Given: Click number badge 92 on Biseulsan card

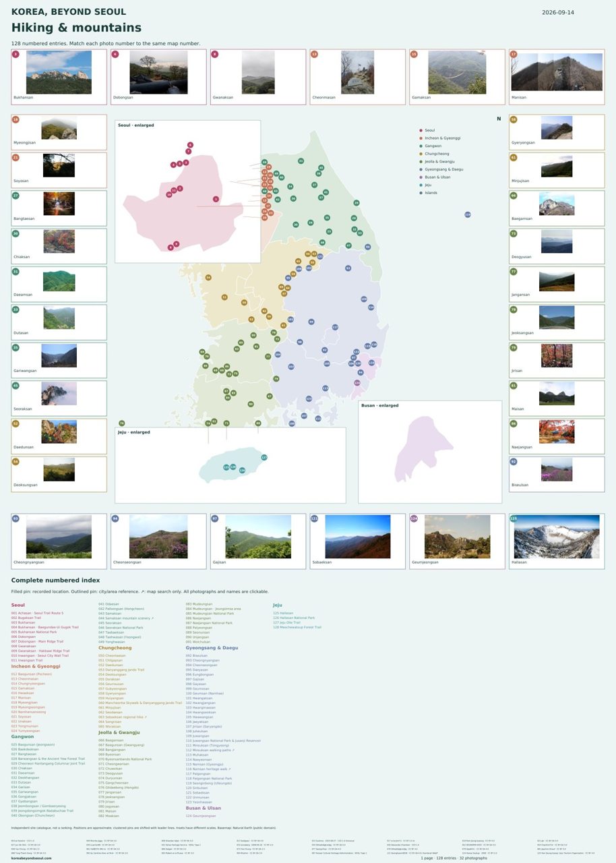Looking at the screenshot, I should point(514,462).
